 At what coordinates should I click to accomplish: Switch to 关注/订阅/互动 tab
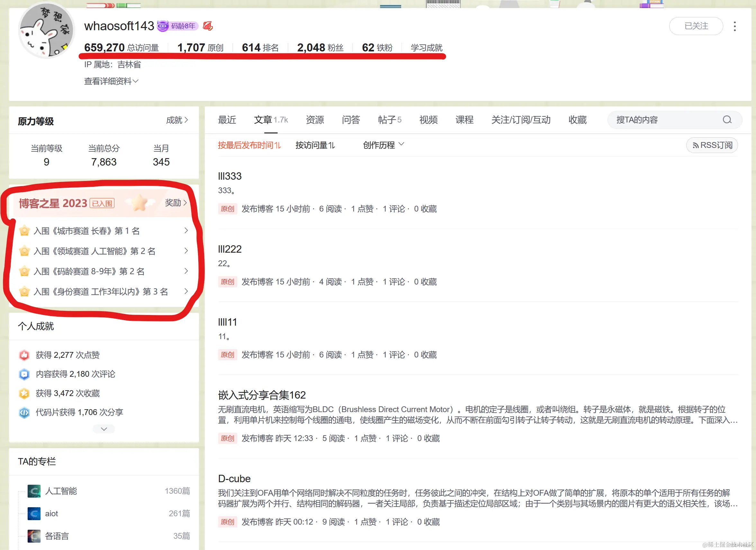coord(521,120)
